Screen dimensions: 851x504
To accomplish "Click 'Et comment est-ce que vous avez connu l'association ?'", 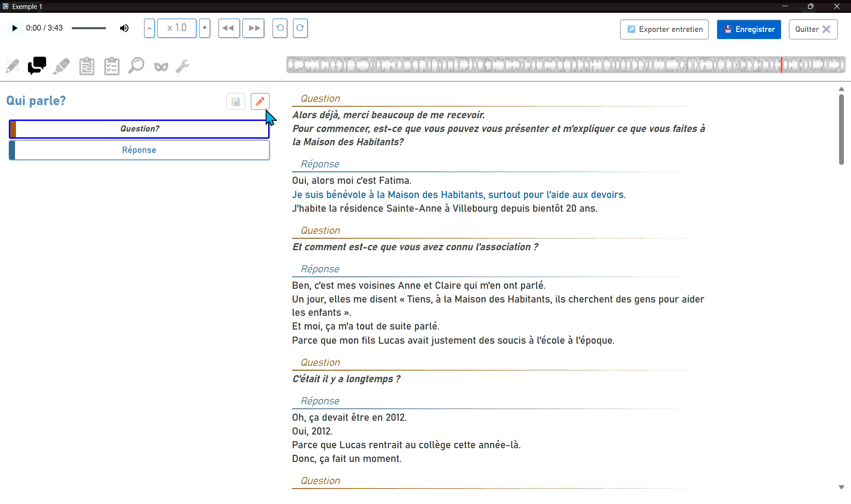I will [x=415, y=247].
